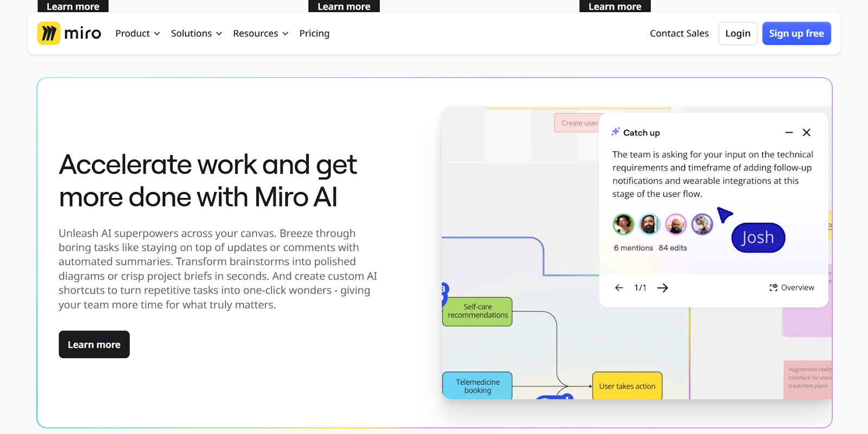Select the Self-care recommendations node
Screen dimensions: 868x434
coord(477,311)
